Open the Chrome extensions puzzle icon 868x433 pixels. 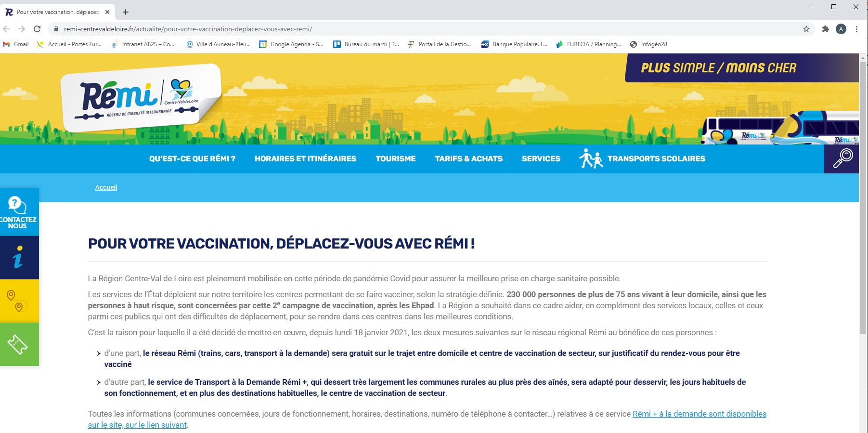(x=826, y=29)
